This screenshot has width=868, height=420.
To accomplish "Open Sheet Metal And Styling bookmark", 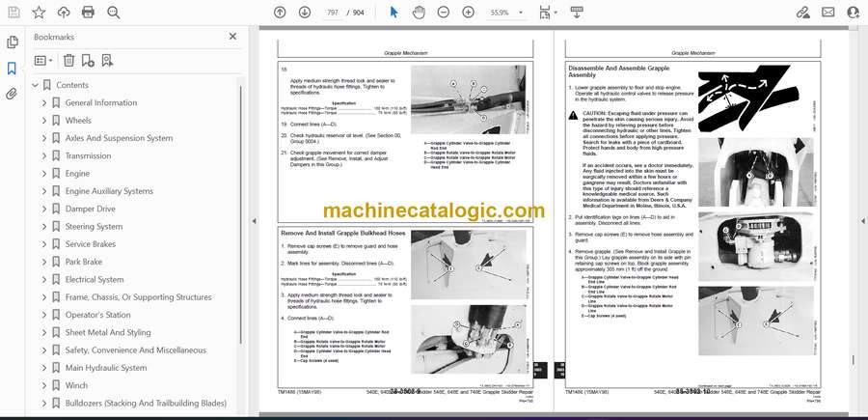I will [108, 332].
